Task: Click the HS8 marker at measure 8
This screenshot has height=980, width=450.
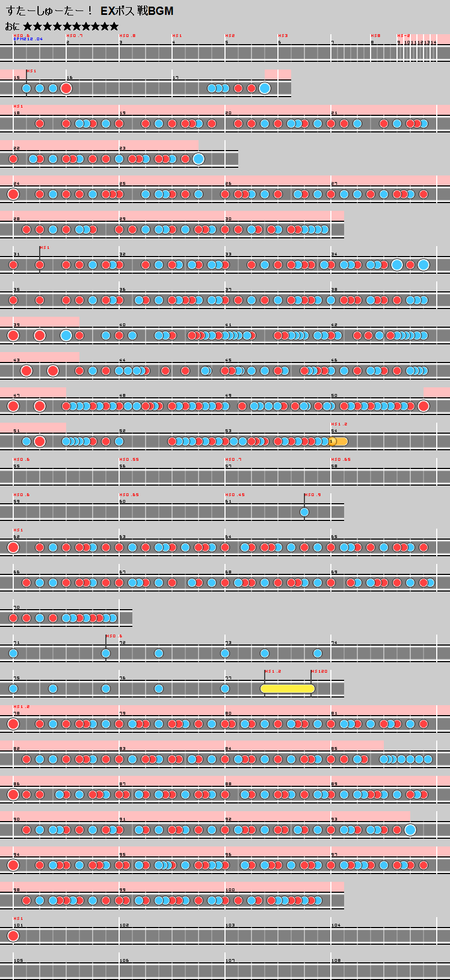Action: coord(376,35)
